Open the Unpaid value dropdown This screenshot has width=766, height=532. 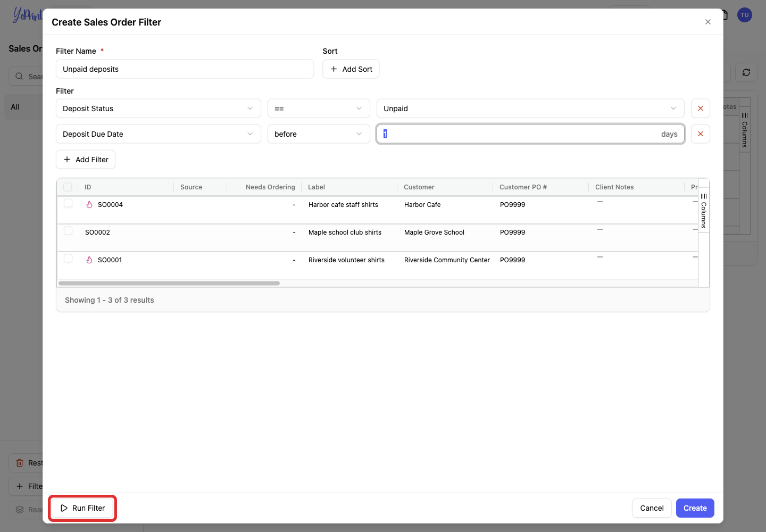(x=530, y=109)
